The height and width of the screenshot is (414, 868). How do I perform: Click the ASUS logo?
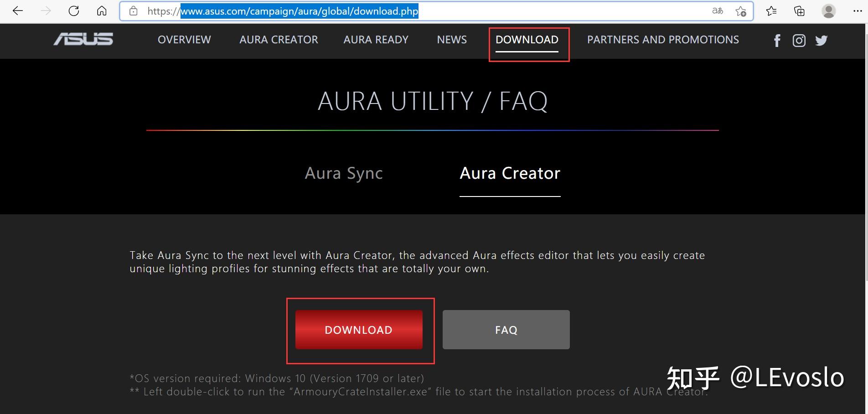click(x=83, y=40)
